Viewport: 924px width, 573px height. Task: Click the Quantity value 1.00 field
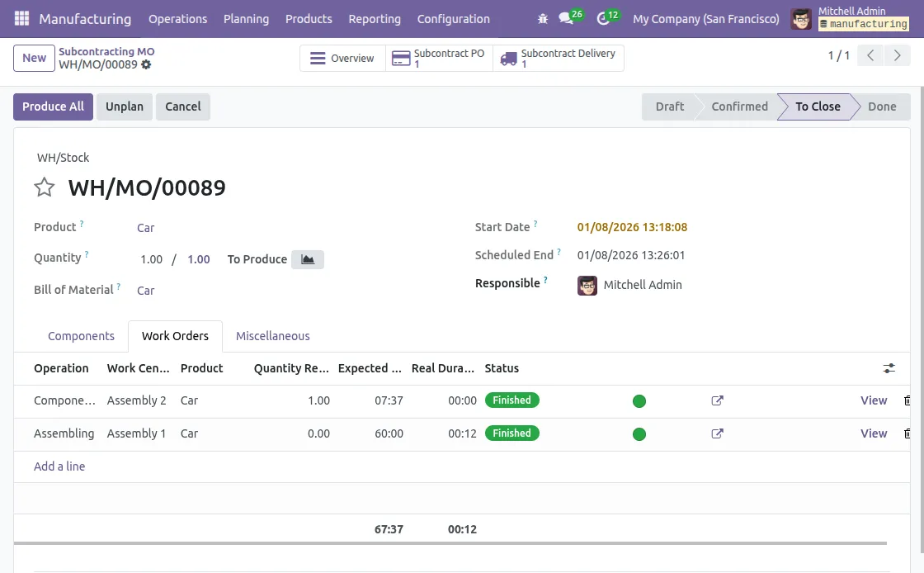point(151,259)
